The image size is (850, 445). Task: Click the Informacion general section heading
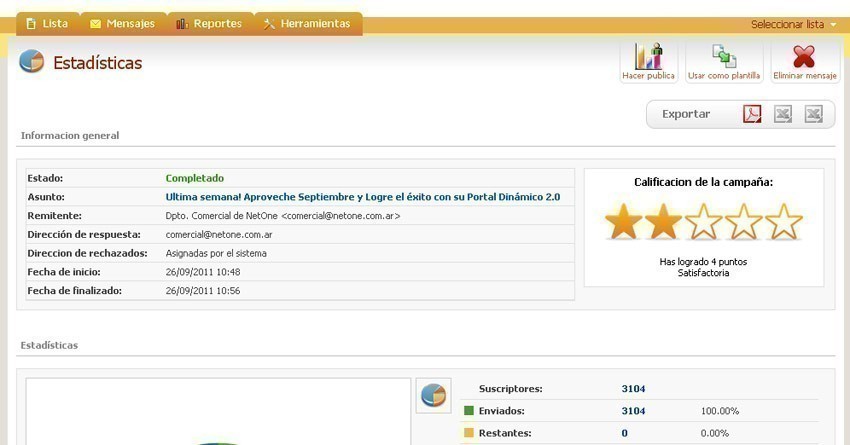[70, 136]
